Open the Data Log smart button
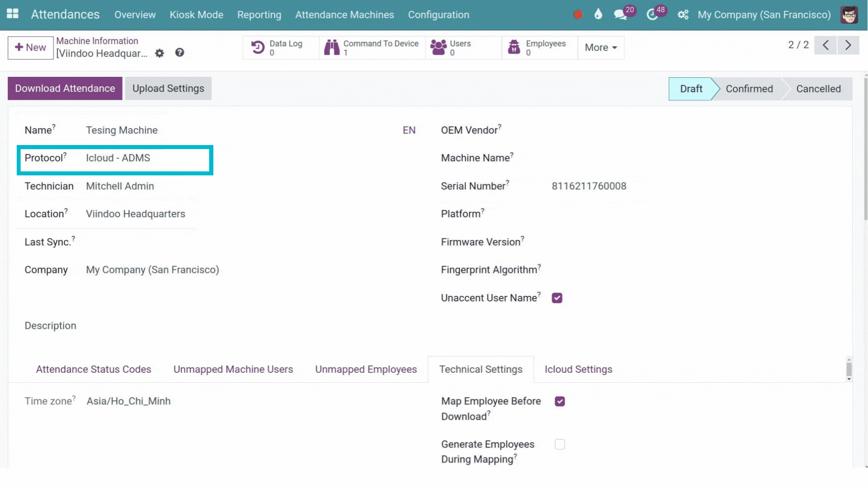 click(280, 47)
